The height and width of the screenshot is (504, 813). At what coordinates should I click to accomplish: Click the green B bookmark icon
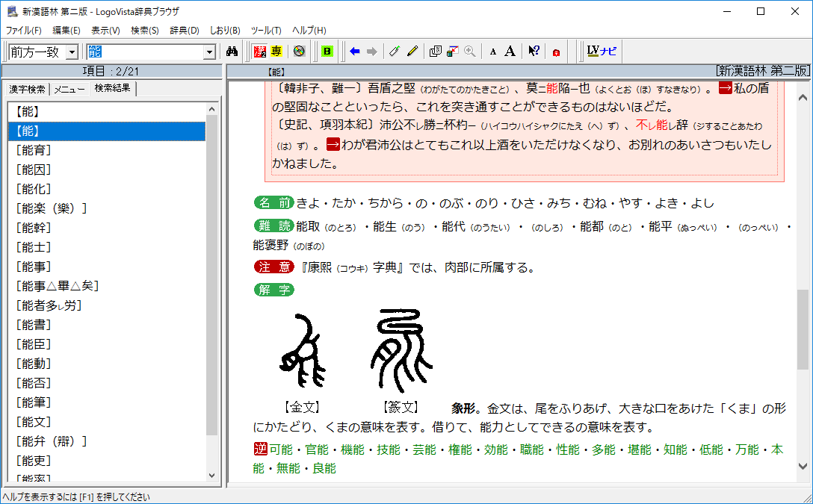327,52
